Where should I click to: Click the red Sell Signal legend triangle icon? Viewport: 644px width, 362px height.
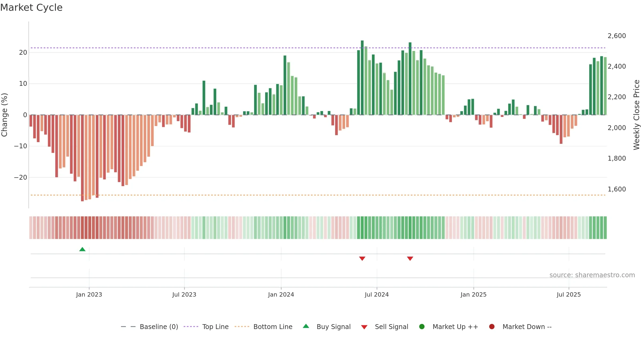pyautogui.click(x=364, y=327)
